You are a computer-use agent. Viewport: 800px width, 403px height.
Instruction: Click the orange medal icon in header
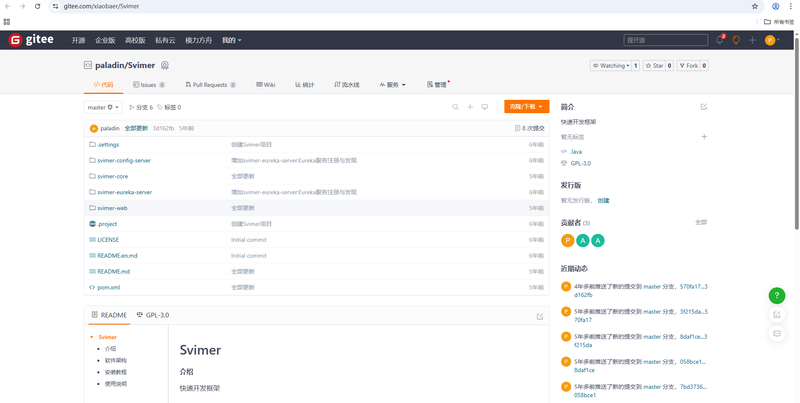(x=736, y=40)
